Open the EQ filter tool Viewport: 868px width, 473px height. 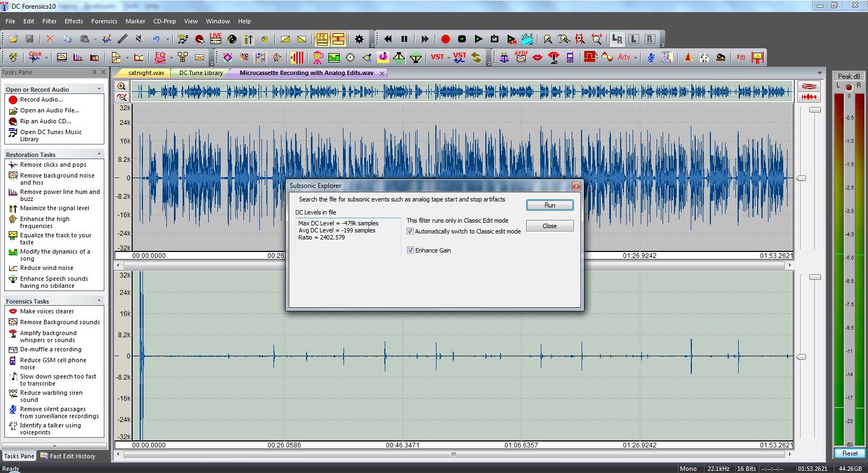pos(160,57)
